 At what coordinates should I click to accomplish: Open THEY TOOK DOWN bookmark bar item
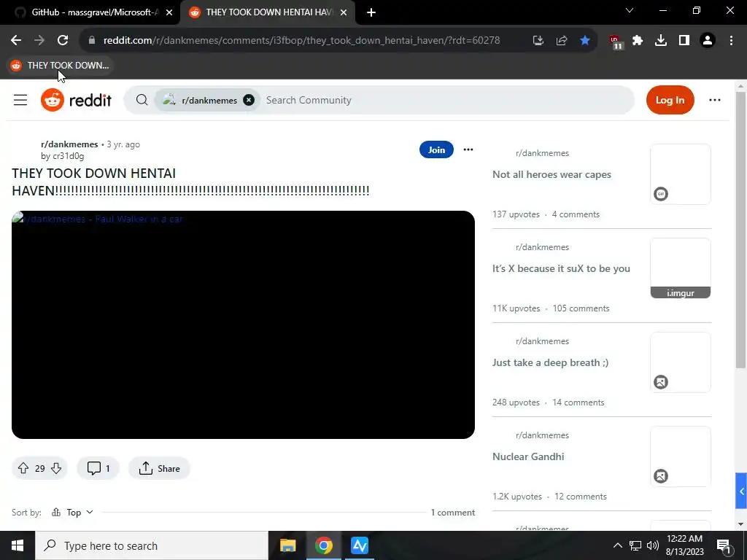[60, 65]
